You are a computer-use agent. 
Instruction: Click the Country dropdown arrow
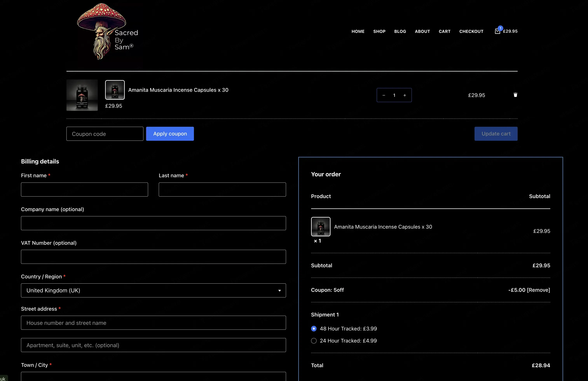(279, 291)
